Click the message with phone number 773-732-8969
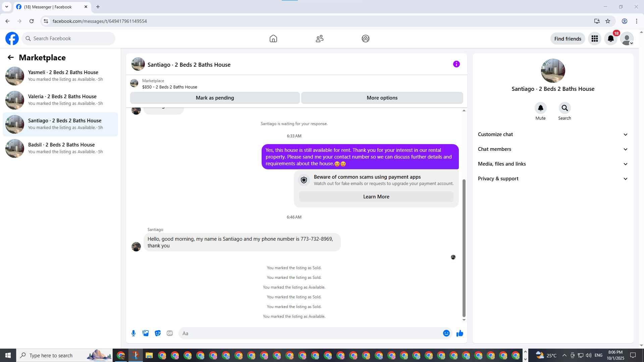The width and height of the screenshot is (644, 362). point(242,242)
